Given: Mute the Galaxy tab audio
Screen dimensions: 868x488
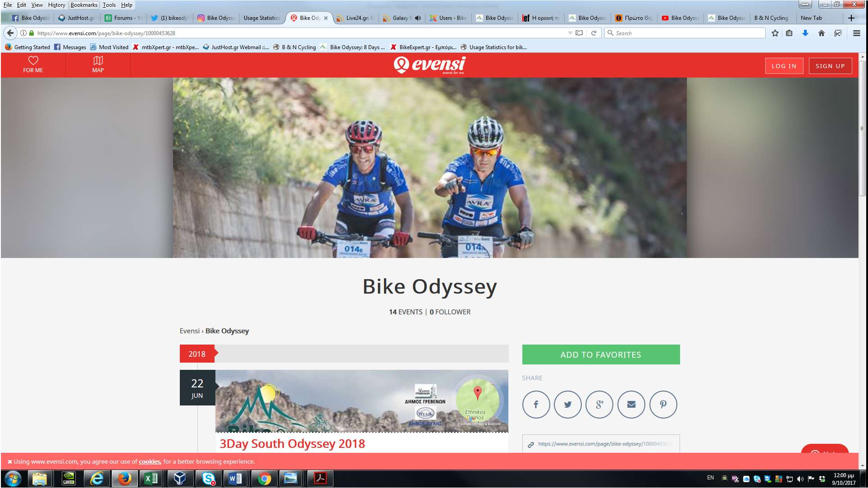Looking at the screenshot, I should 418,18.
